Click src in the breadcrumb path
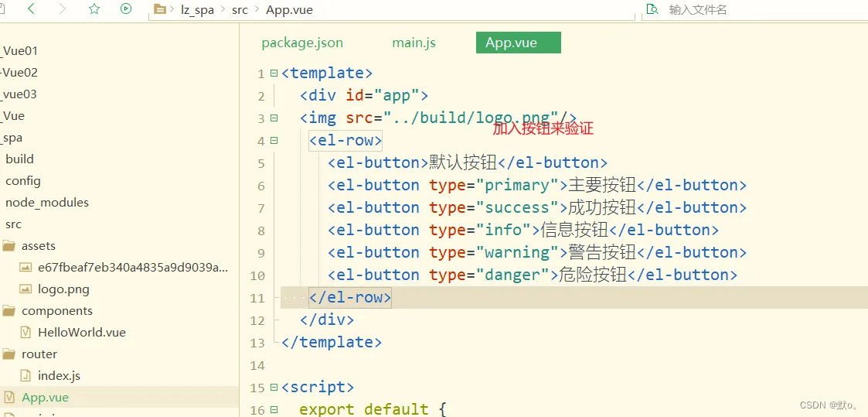868x417 pixels. coord(240,10)
